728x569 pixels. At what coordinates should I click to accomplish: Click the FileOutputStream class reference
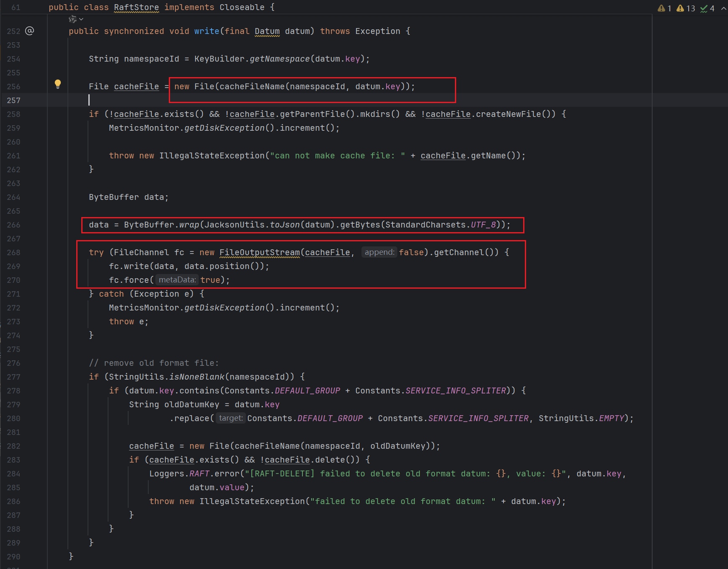tap(259, 253)
